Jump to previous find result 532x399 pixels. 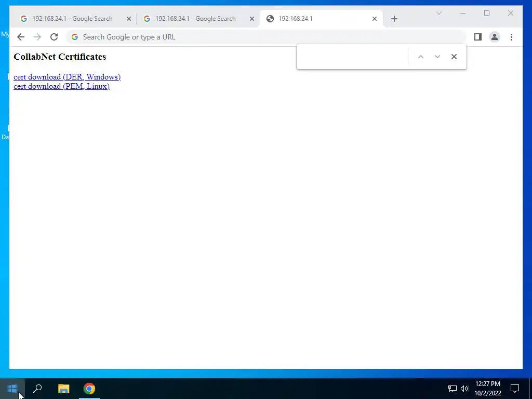[421, 57]
